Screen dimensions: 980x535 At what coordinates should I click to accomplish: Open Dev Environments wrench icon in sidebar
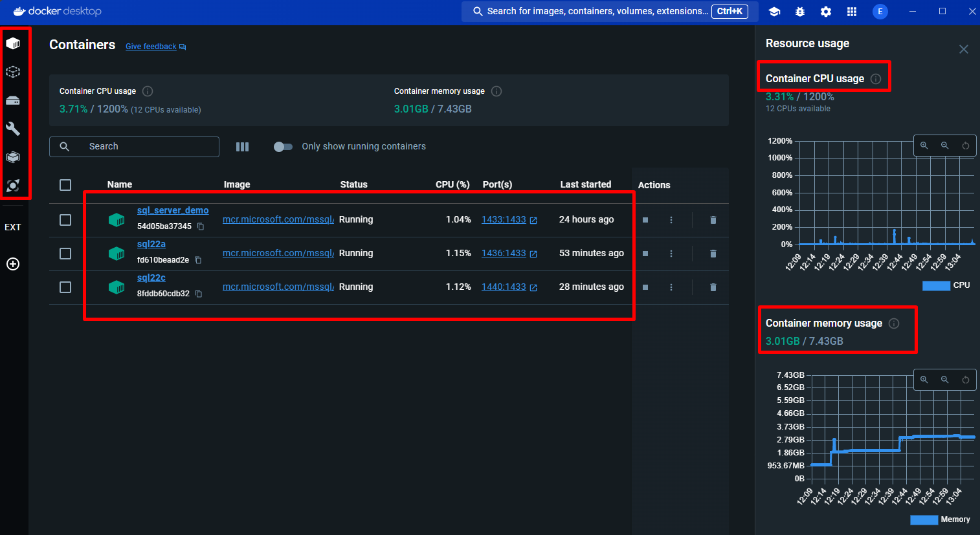click(x=13, y=129)
